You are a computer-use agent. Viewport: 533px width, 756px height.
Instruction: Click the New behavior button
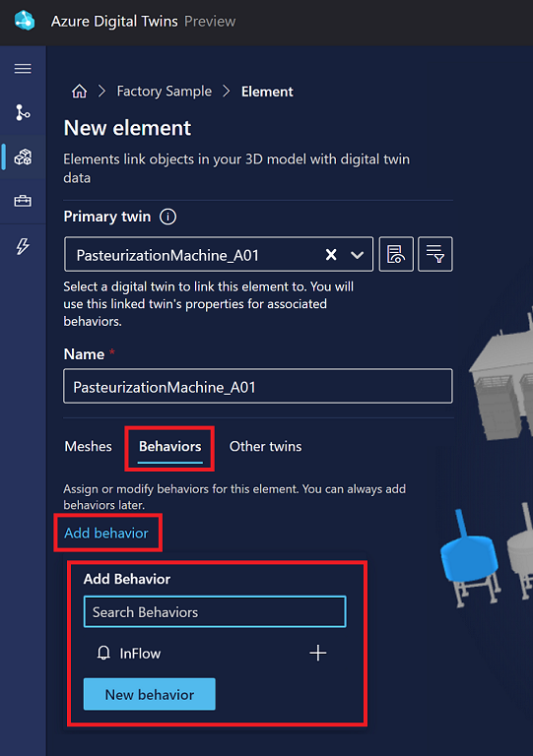click(x=150, y=694)
